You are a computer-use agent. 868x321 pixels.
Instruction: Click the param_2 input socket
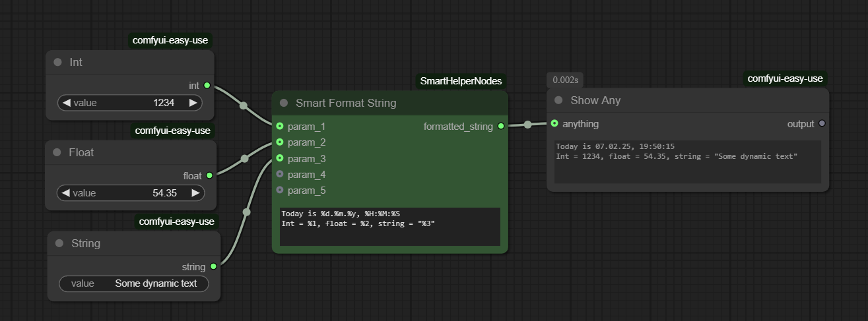pos(280,142)
